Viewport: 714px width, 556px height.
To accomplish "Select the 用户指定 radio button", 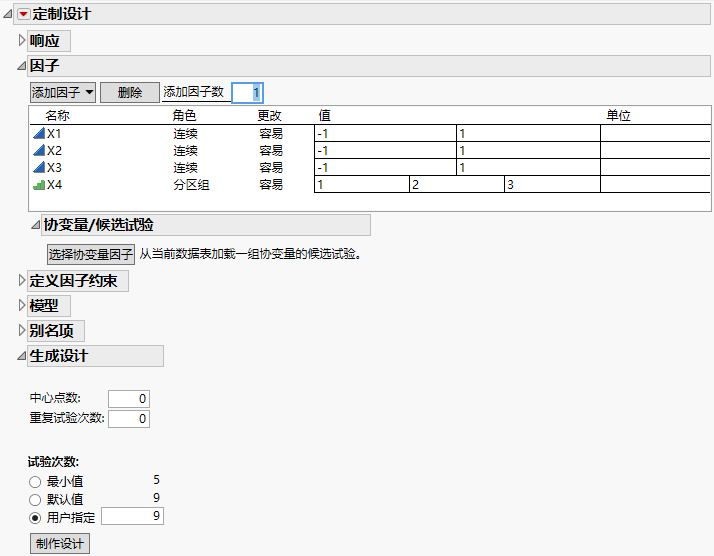I will click(35, 518).
